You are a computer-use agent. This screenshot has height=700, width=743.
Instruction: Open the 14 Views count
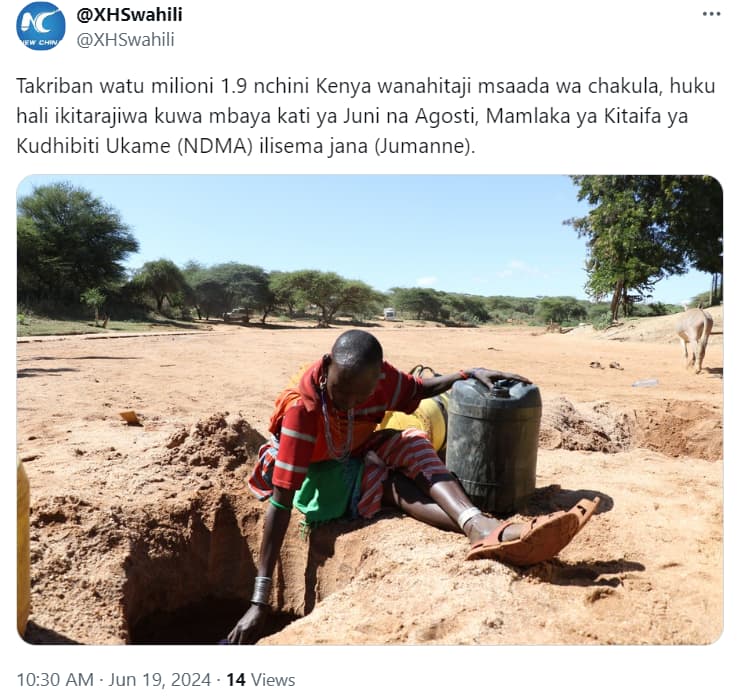[261, 680]
